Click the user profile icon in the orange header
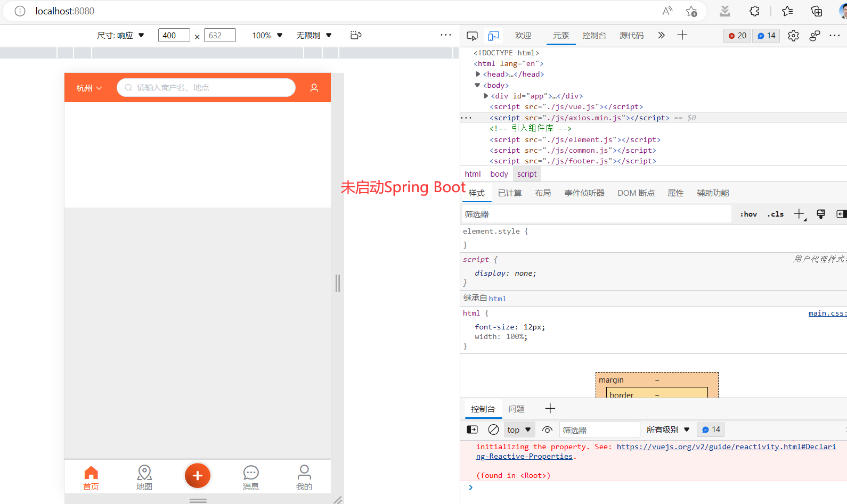847x504 pixels. (x=314, y=88)
